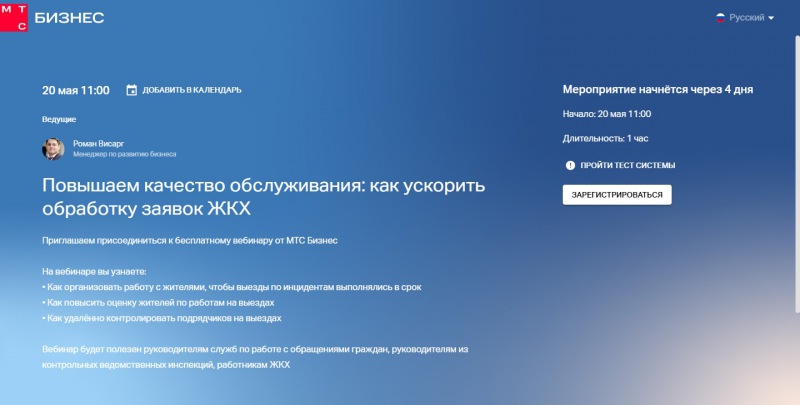The image size is (800, 405).
Task: Open the Русский language selector
Action: pyautogui.click(x=746, y=18)
